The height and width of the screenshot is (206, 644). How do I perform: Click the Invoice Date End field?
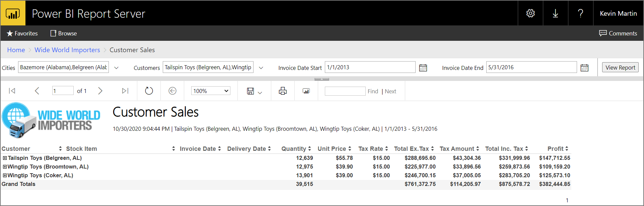(531, 67)
